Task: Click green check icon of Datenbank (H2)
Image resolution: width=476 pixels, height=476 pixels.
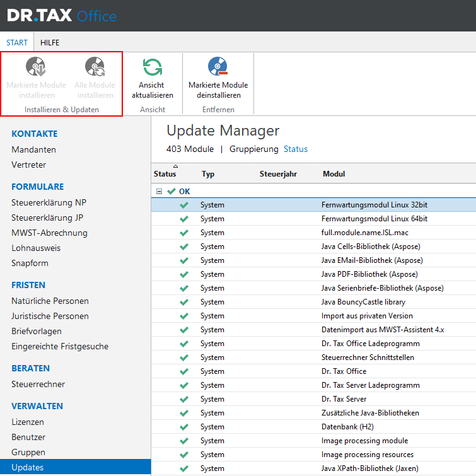Action: 184,427
